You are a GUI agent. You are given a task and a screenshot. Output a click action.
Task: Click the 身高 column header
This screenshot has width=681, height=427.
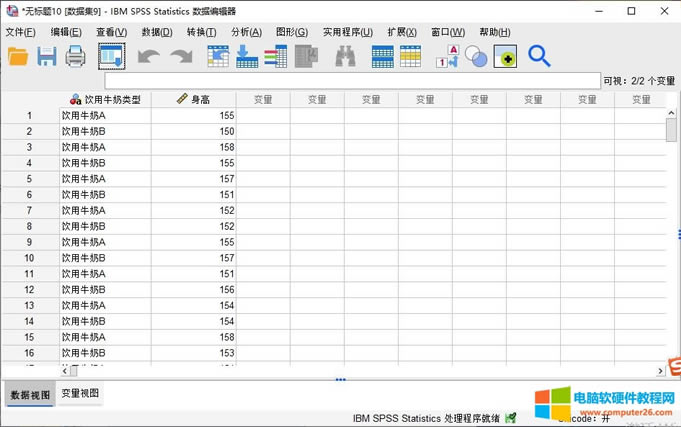click(x=194, y=100)
